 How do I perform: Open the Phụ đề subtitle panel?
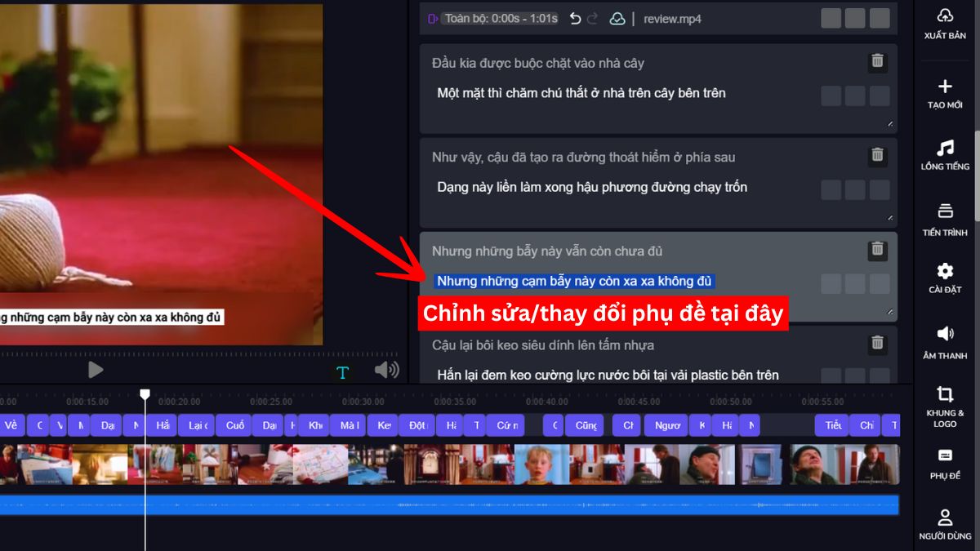coord(945,455)
